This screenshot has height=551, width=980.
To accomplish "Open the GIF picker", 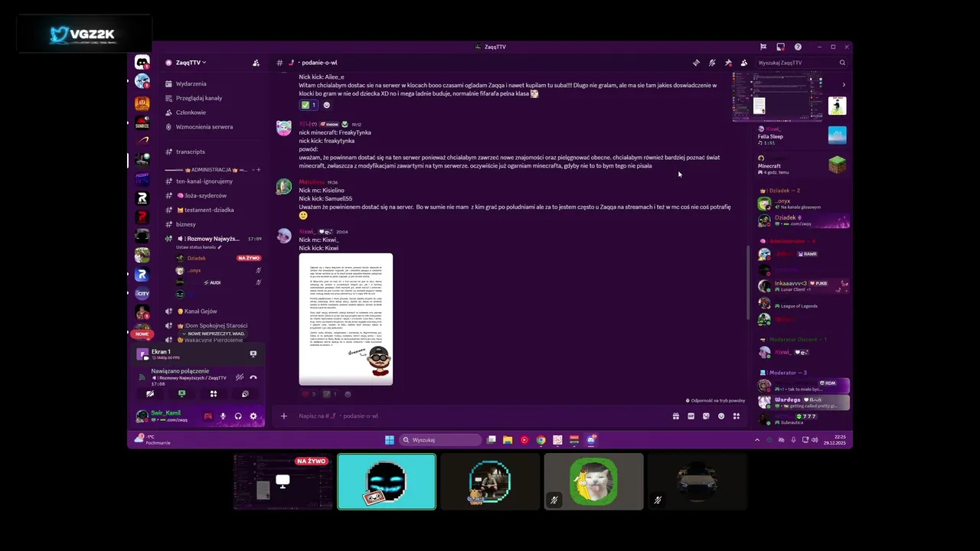I will tap(691, 416).
